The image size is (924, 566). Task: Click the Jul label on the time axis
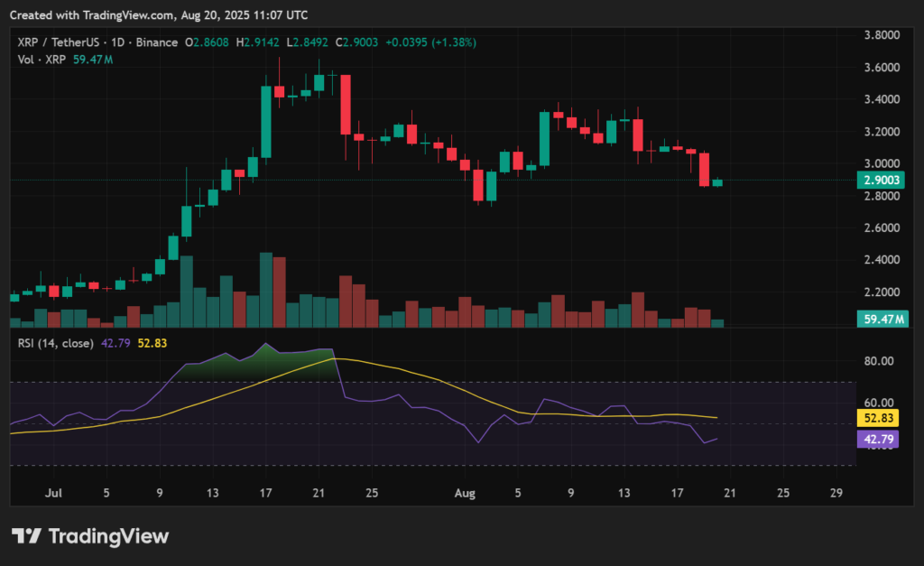tap(53, 493)
